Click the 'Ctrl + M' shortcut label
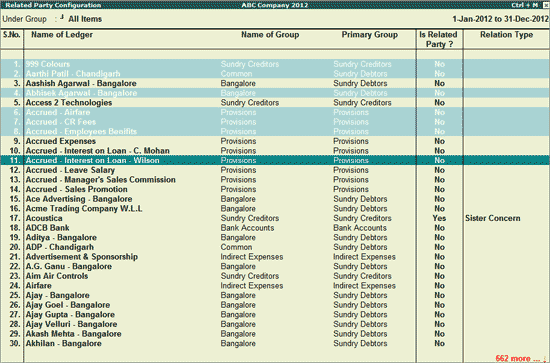Image resolution: width=550 pixels, height=363 pixels. point(524,5)
